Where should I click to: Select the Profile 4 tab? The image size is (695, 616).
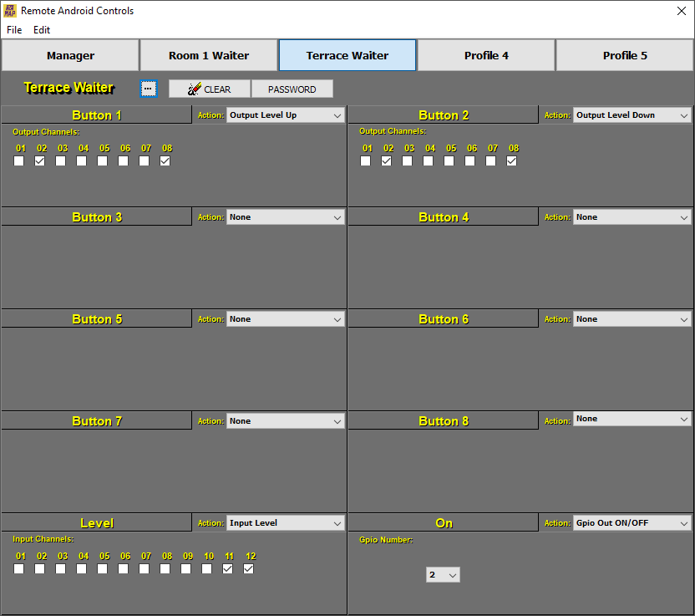coord(485,55)
